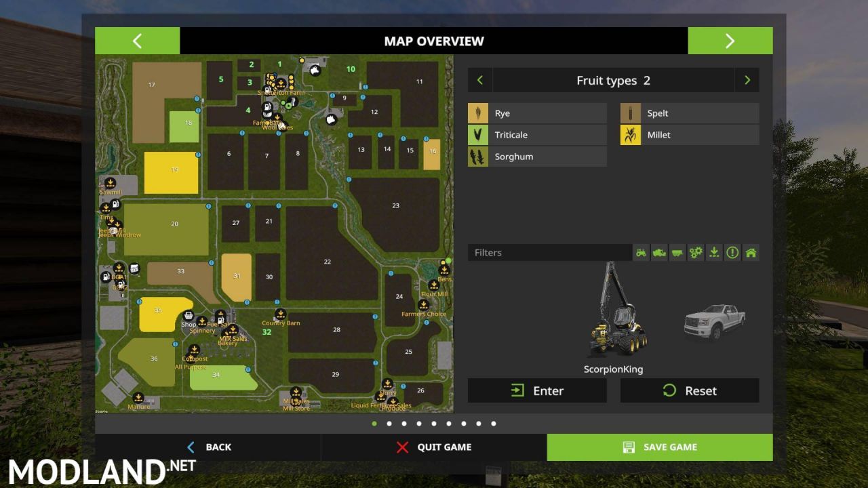The image size is (868, 488).
Task: Click the Reset vehicle button
Action: (690, 390)
